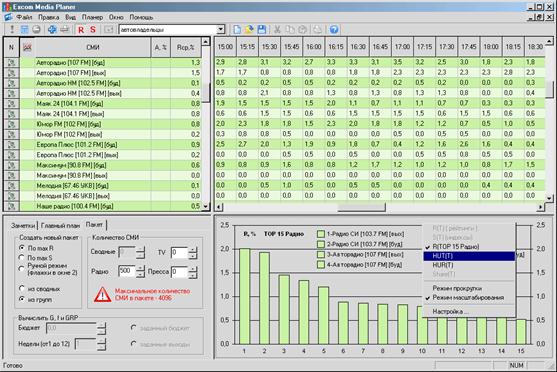Screen dimensions: 557x372
Task: Click the New document icon
Action: (237, 29)
